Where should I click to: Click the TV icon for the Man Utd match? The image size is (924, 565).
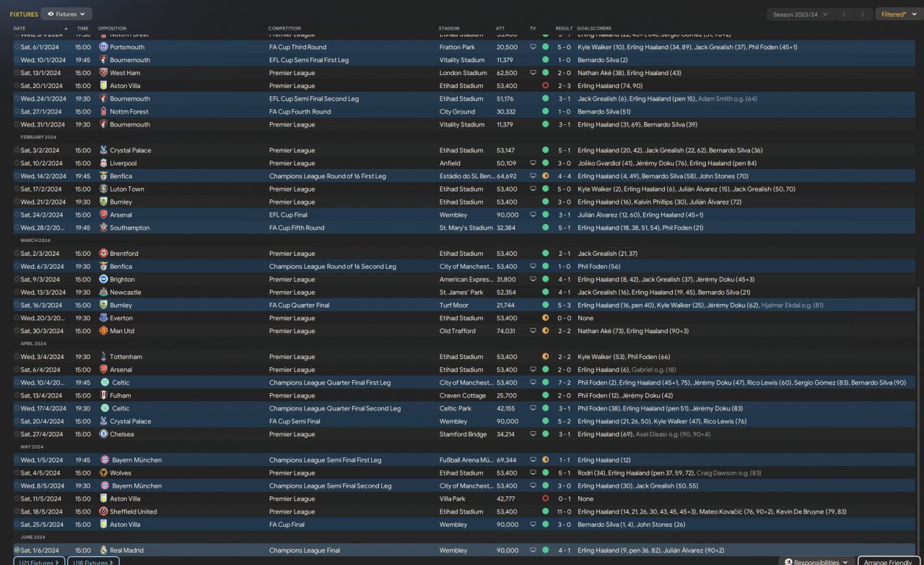click(x=533, y=331)
